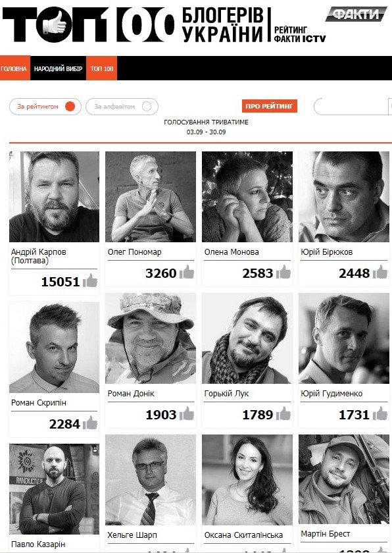Viewport: 392px width, 553px height.
Task: Open Олег Пономар name link
Action: click(135, 251)
